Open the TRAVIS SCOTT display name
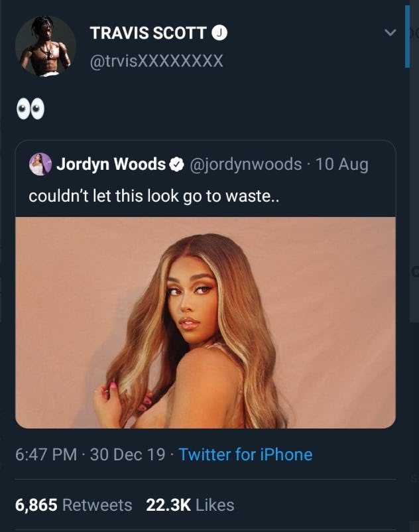 [148, 33]
